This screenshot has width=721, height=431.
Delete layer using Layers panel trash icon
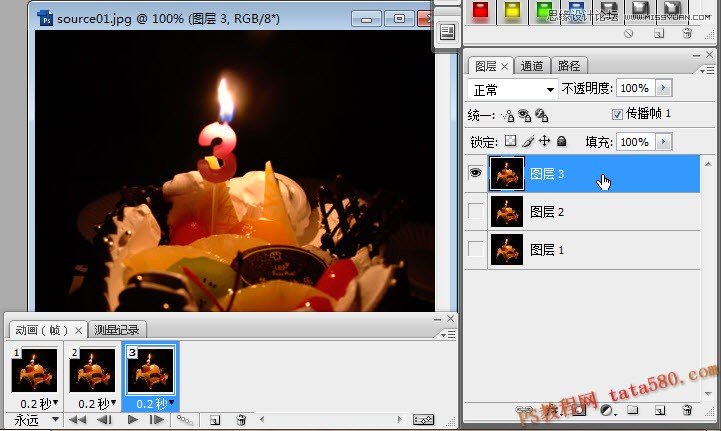pyautogui.click(x=687, y=409)
